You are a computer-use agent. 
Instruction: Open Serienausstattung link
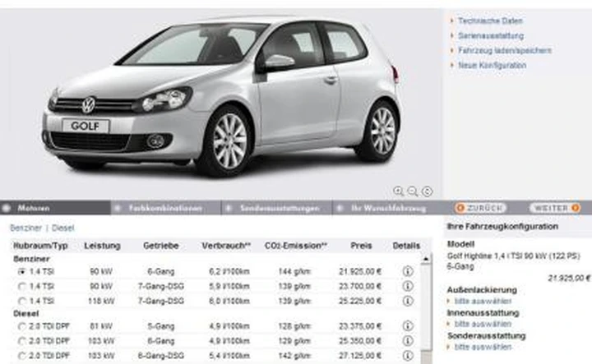click(x=491, y=36)
